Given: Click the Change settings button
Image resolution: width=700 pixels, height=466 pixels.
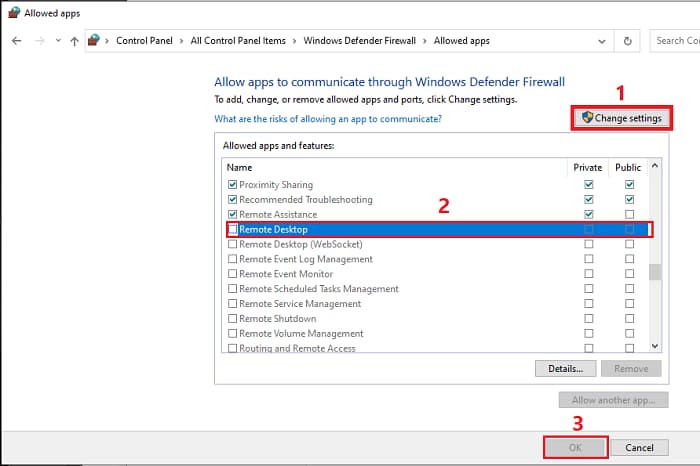Looking at the screenshot, I should (621, 118).
